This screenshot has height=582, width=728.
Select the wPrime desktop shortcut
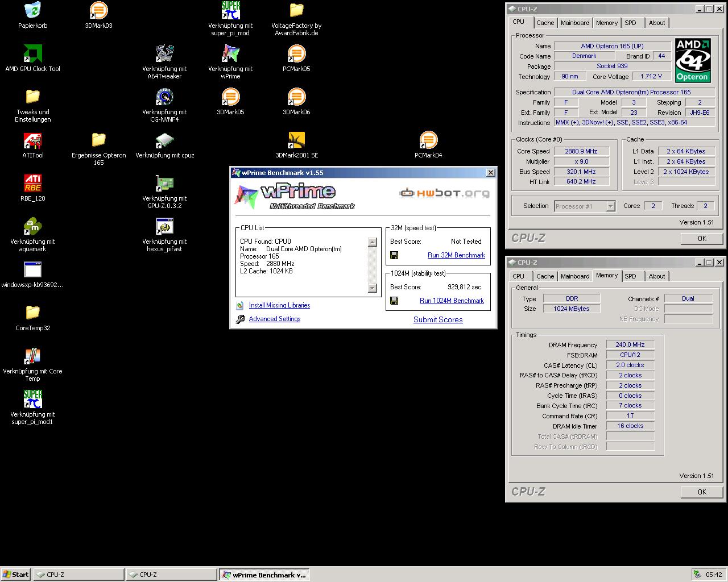pyautogui.click(x=230, y=53)
